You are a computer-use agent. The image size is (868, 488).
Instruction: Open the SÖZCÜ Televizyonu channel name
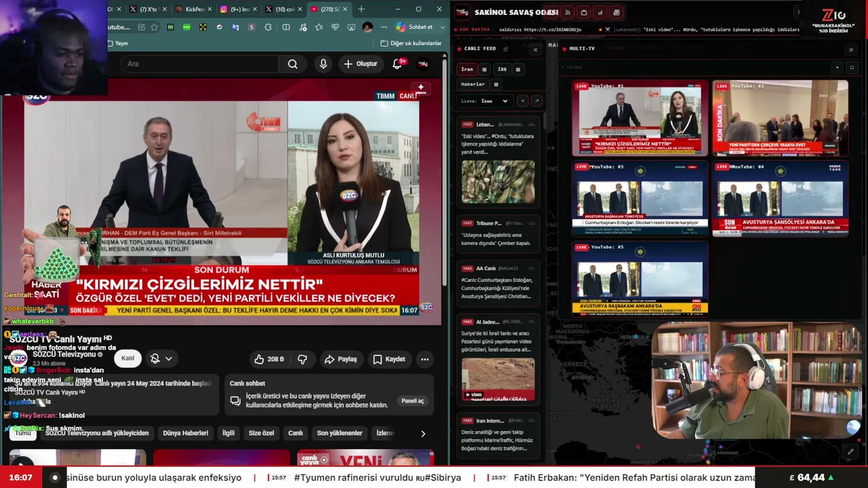click(x=64, y=354)
